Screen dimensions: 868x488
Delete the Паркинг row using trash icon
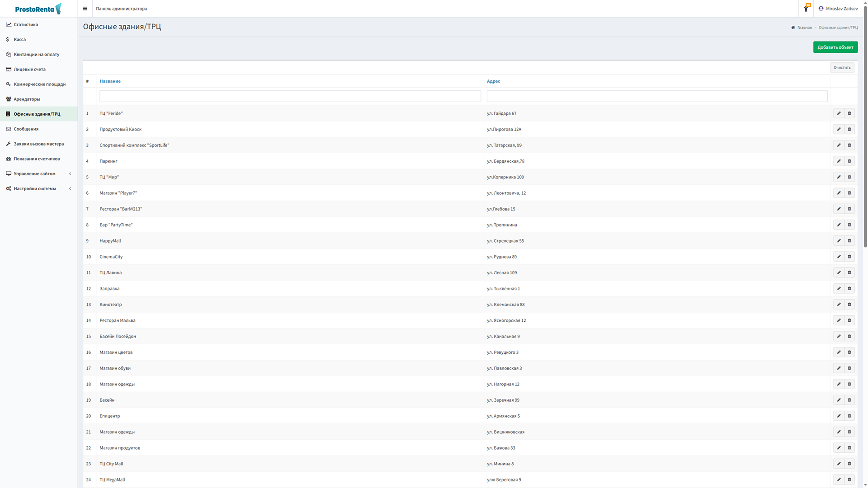[x=849, y=161]
